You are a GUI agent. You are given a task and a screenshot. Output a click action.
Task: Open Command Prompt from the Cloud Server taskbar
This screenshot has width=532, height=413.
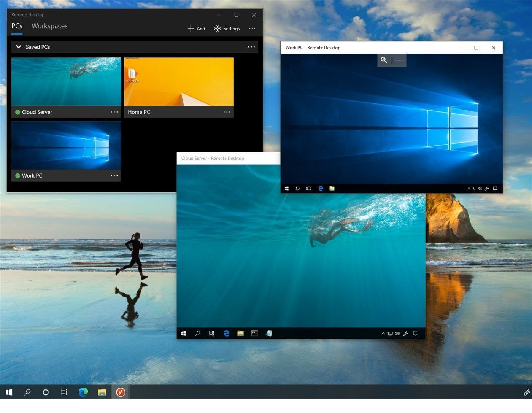click(254, 333)
